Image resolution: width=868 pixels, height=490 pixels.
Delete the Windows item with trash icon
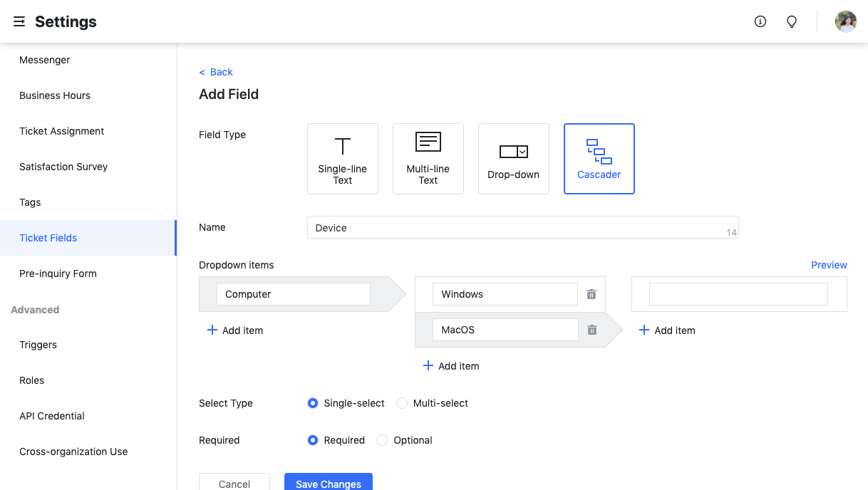tap(591, 294)
